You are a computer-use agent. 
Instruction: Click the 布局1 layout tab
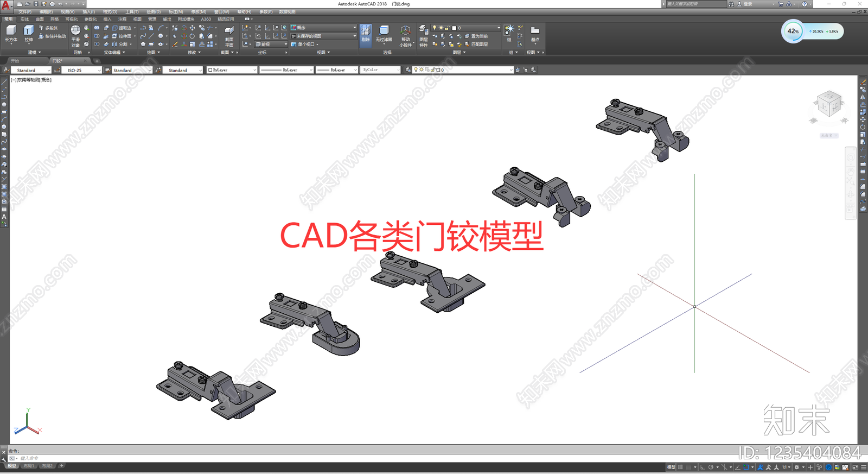pyautogui.click(x=29, y=466)
